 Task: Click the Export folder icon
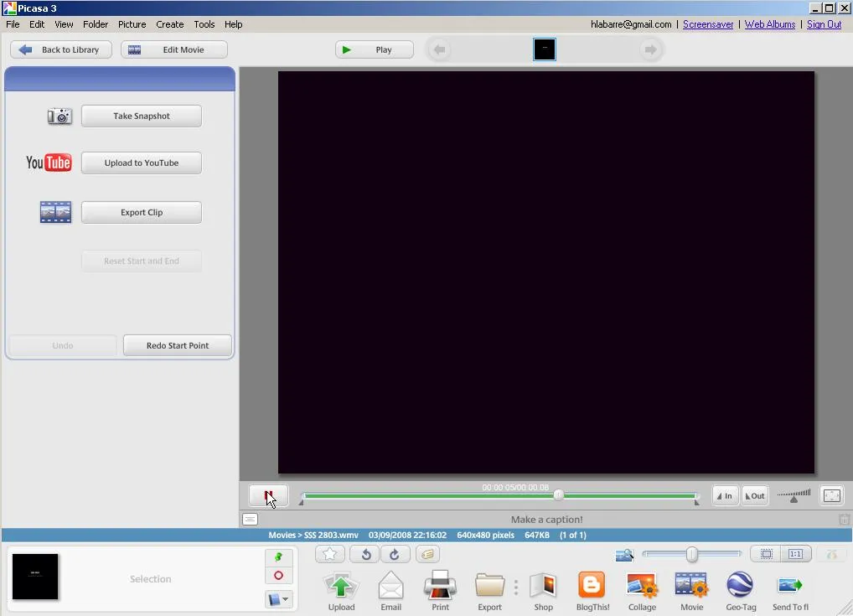(x=489, y=586)
